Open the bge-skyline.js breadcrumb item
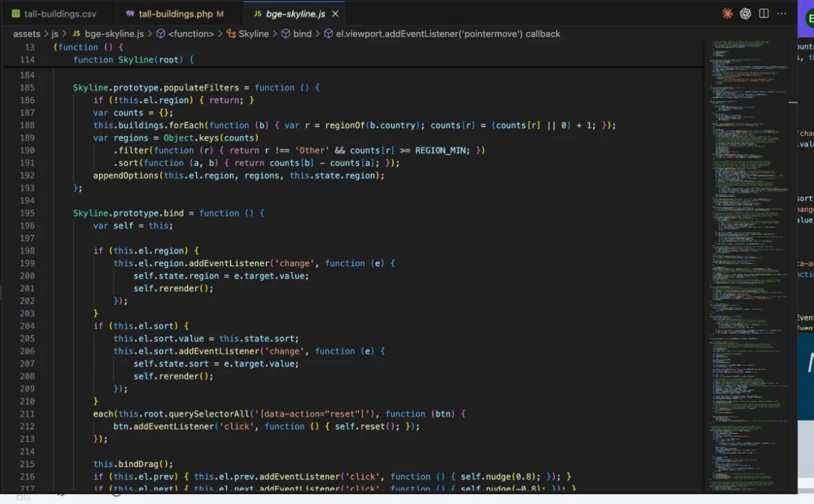The image size is (814, 504). click(114, 33)
